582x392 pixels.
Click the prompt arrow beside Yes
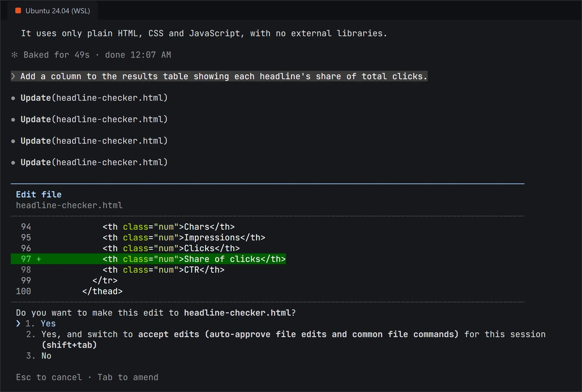(x=18, y=324)
